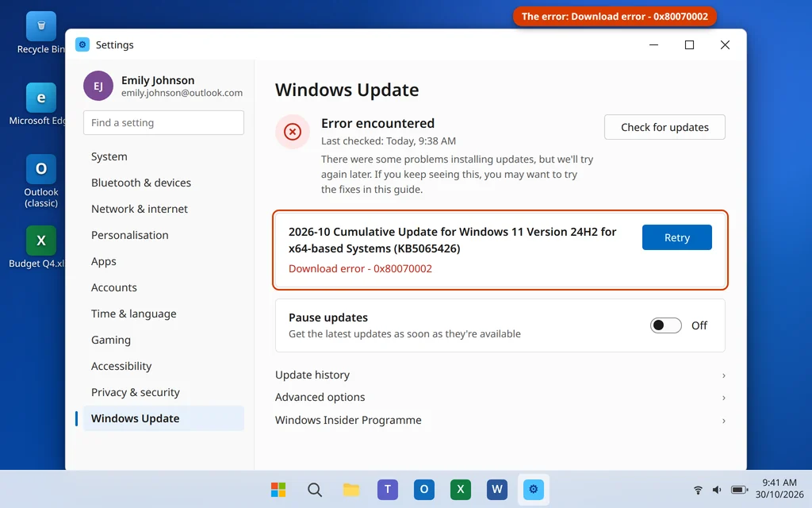
Task: Click Emily Johnson account name
Action: click(x=158, y=80)
